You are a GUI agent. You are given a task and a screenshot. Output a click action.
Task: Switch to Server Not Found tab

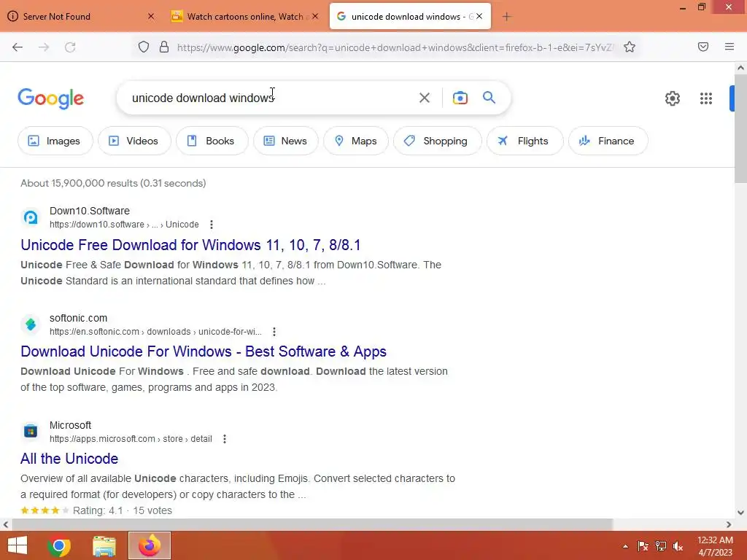point(81,17)
